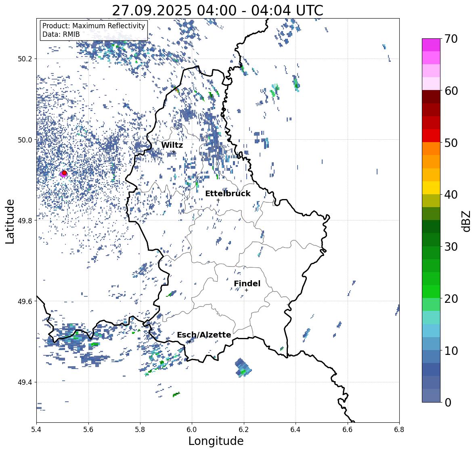Click the red dot marker in the west
Image resolution: width=476 pixels, height=451 pixels.
(x=64, y=173)
